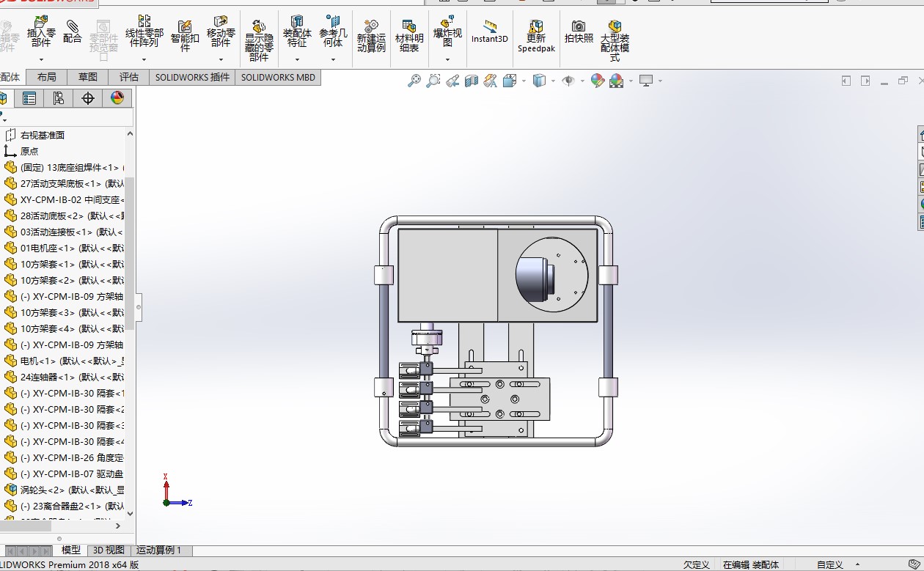Screen dimensions: 924x571
Task: Click the Dynamic Annotation Views icon
Action: point(491,81)
